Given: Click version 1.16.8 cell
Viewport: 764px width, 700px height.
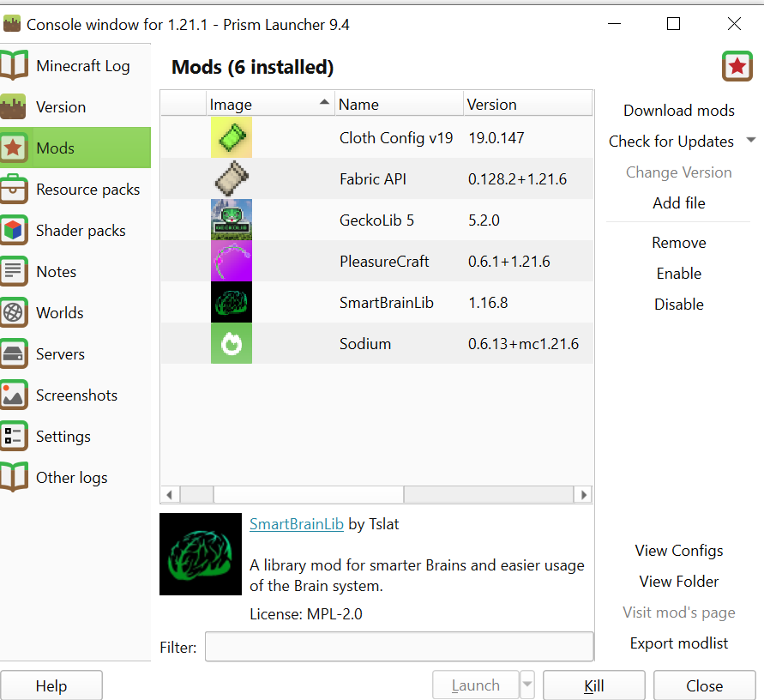Looking at the screenshot, I should (488, 303).
